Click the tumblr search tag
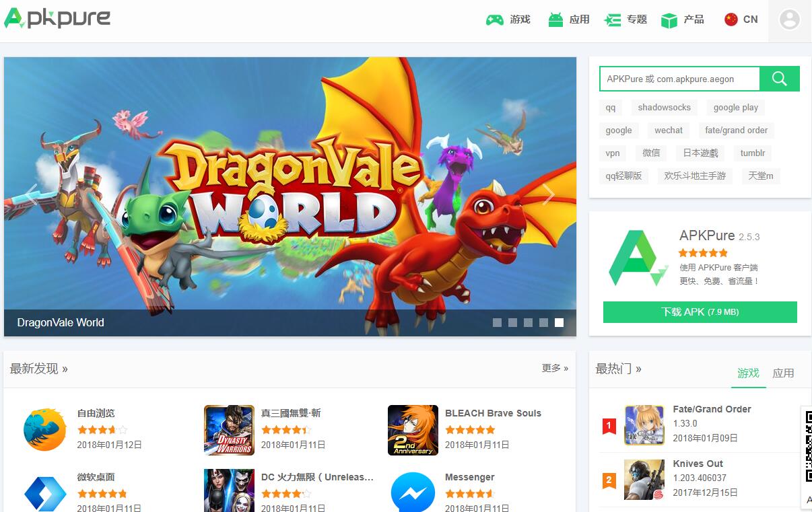This screenshot has height=512, width=812. pyautogui.click(x=753, y=153)
